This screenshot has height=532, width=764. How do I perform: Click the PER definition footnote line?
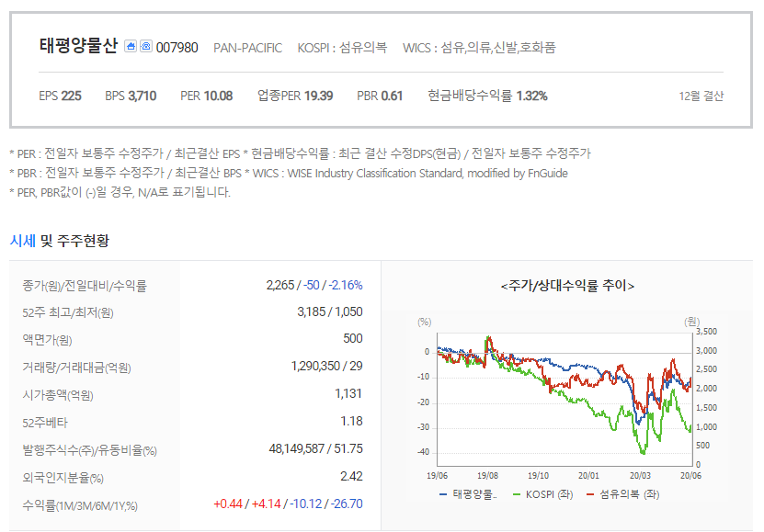tap(300, 153)
